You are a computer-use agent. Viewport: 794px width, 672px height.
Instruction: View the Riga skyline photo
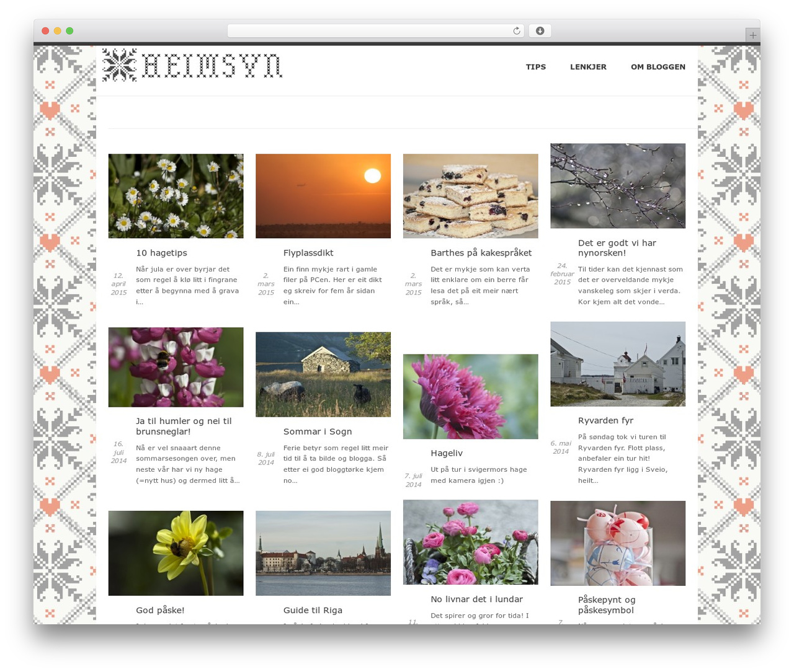tap(323, 553)
